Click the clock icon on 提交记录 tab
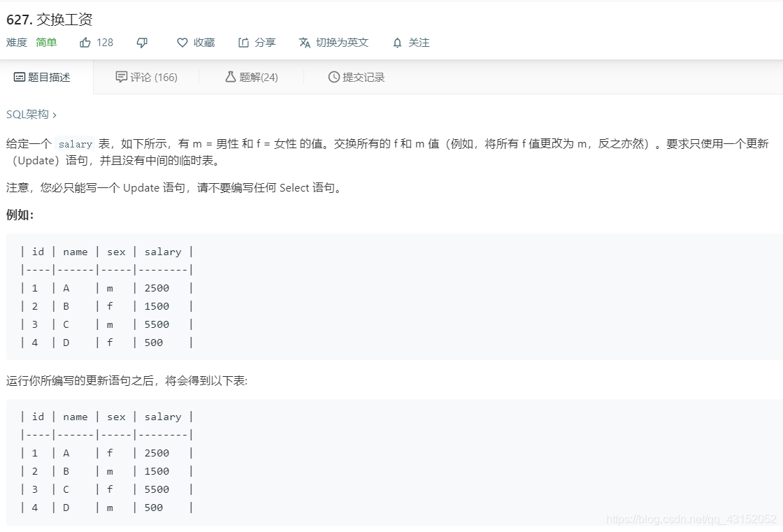The width and height of the screenshot is (783, 532). 333,77
